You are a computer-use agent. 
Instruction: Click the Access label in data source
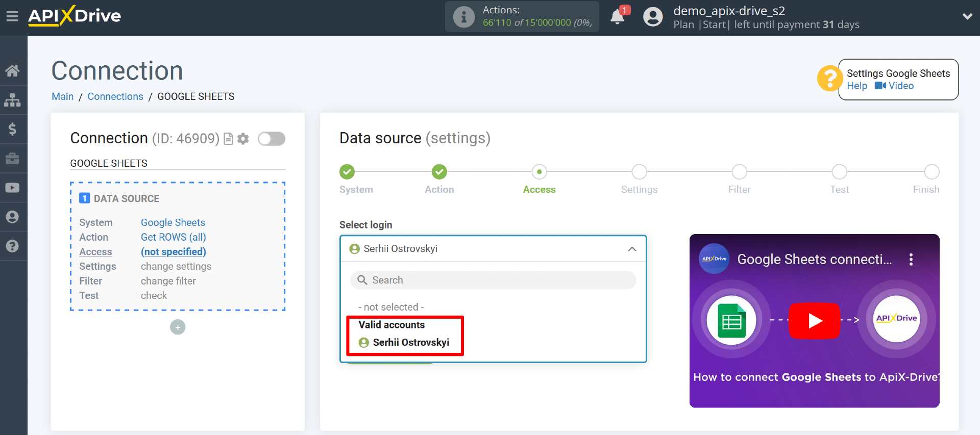pyautogui.click(x=95, y=252)
